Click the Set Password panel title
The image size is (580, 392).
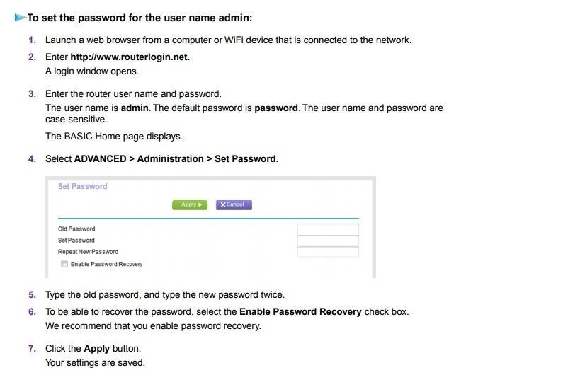click(82, 186)
